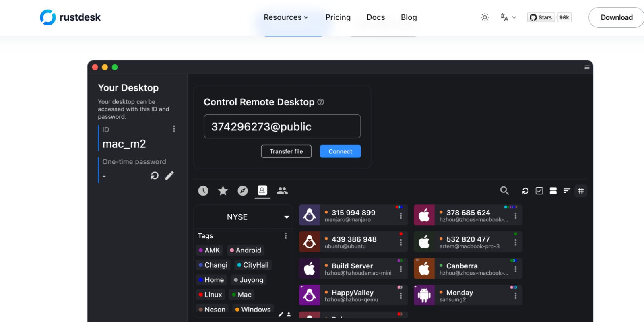This screenshot has height=322, width=644.
Task: Open the NYSE address book dropdown
Action: 243,217
